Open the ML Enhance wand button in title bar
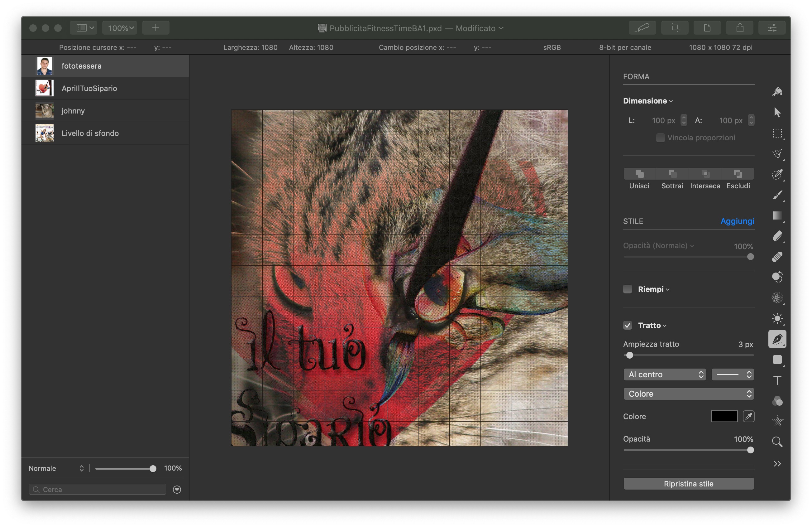Viewport: 812px width, 527px height. point(642,28)
